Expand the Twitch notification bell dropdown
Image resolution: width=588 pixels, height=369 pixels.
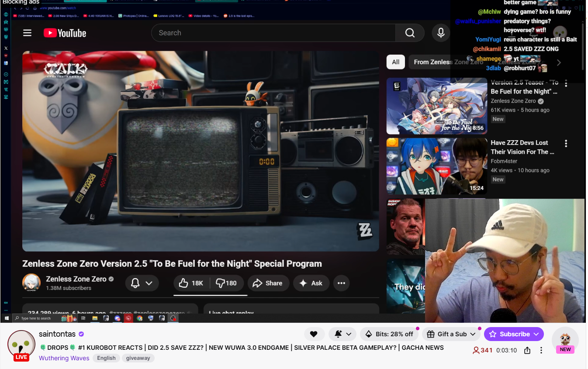pyautogui.click(x=342, y=334)
